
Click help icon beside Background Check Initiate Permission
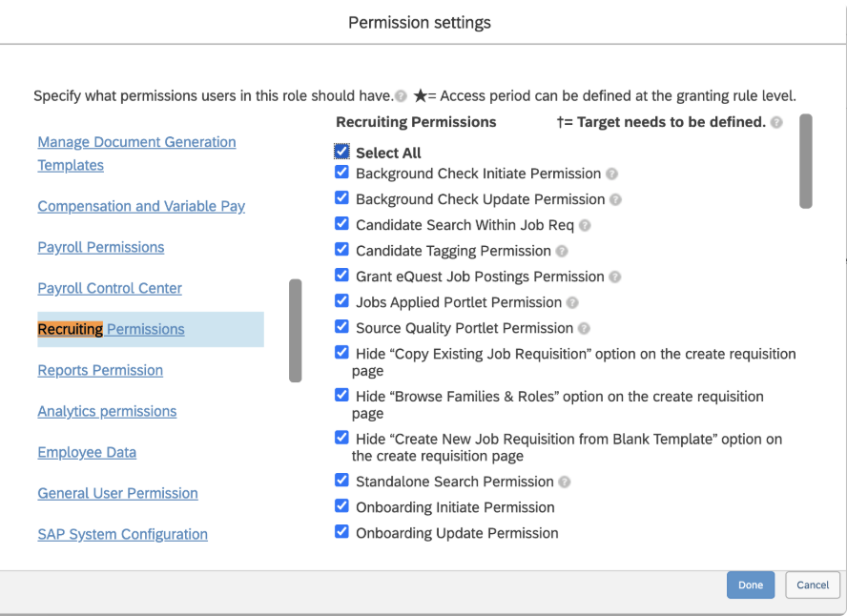click(612, 175)
